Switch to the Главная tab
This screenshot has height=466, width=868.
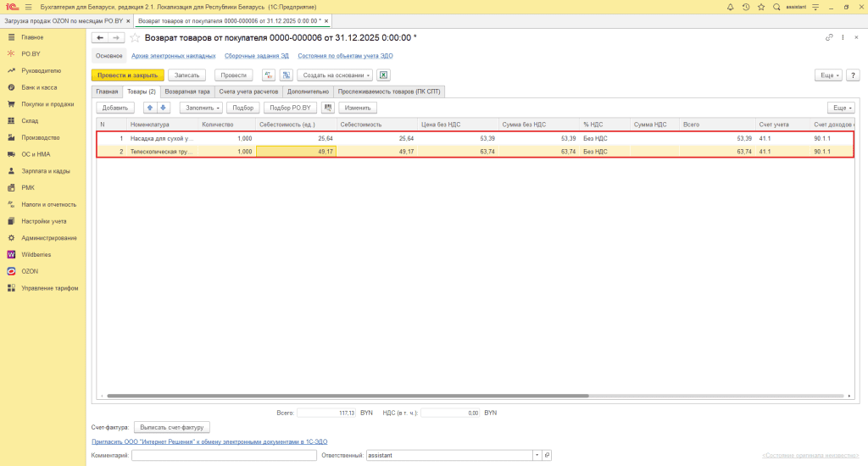coord(107,92)
